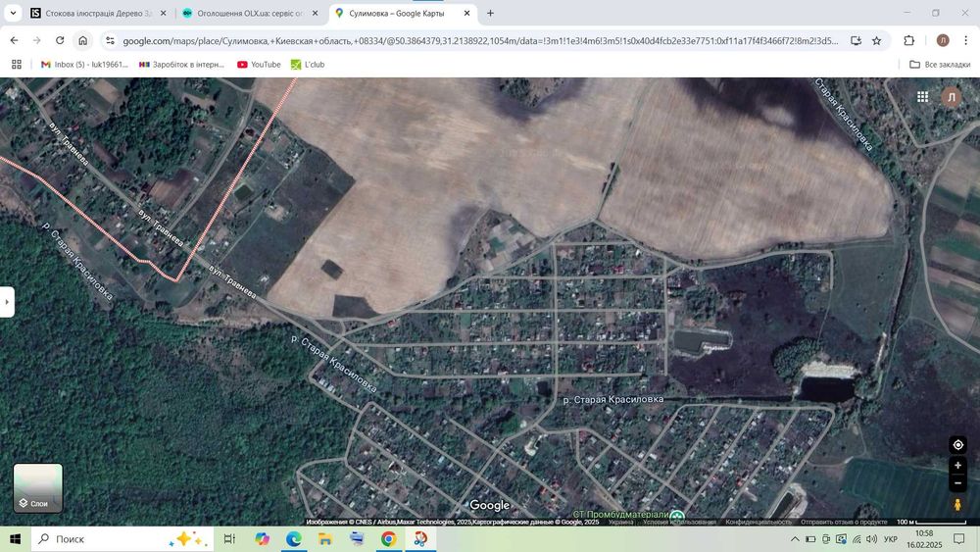Install app icon in address bar
This screenshot has width=980, height=552.
856,40
